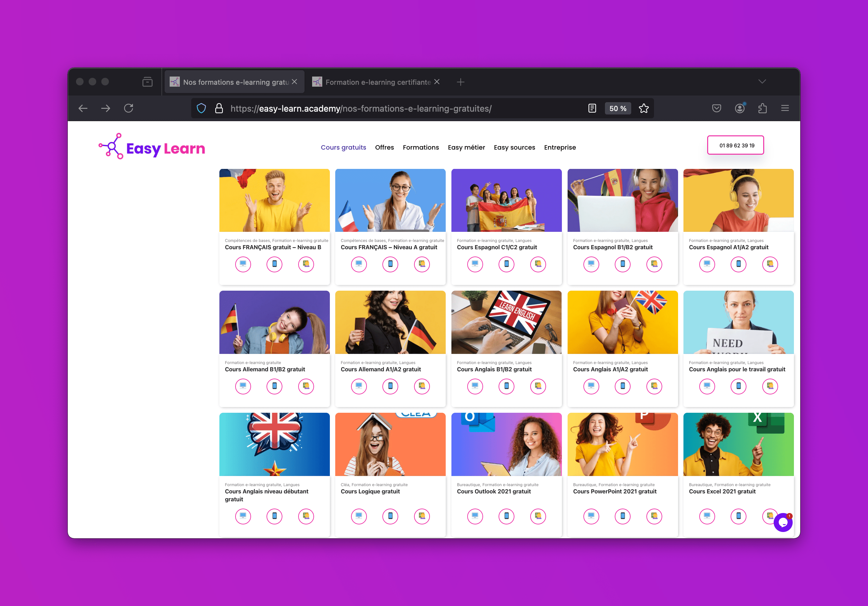
Task: Open the purple chat bubble widget
Action: click(783, 522)
